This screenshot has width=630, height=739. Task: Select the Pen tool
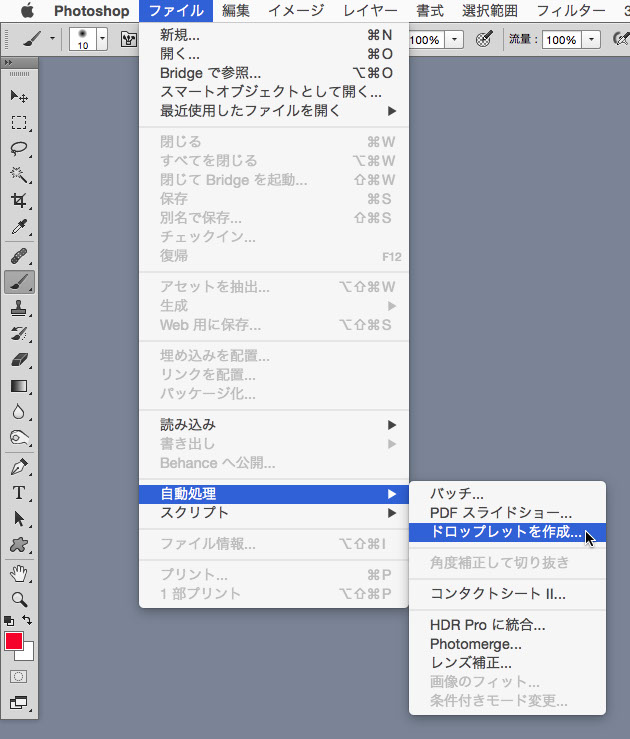19,467
